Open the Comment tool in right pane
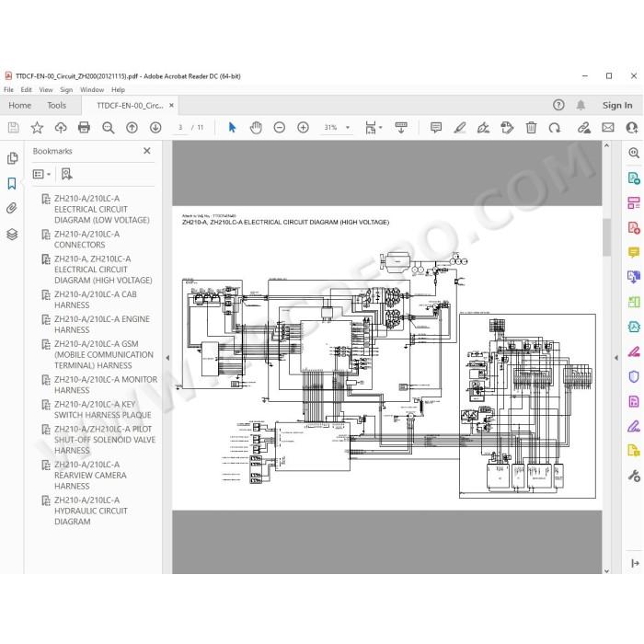The image size is (644, 644). point(634,252)
